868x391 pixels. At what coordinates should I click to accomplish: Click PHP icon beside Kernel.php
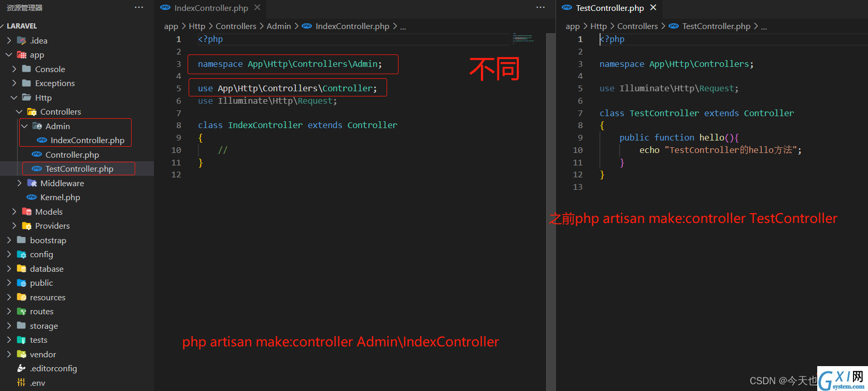tap(32, 197)
